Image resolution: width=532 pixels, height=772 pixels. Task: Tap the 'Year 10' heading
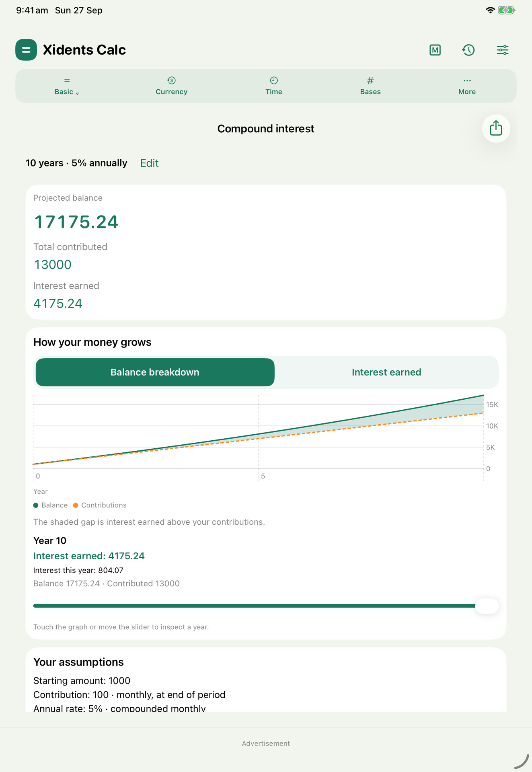(x=50, y=541)
